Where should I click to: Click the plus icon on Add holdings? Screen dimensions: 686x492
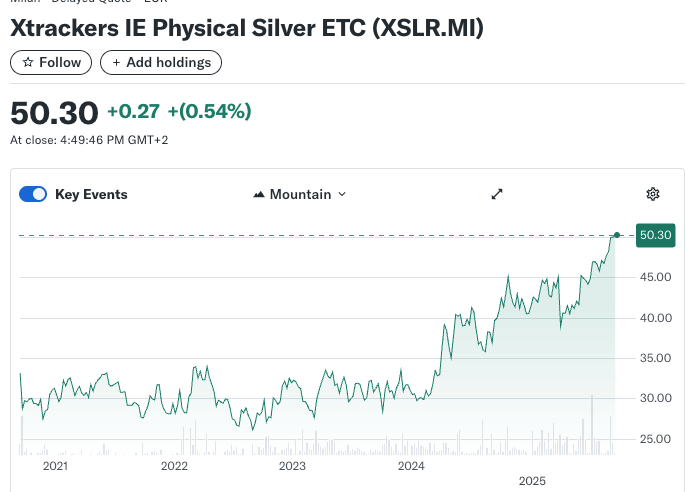pyautogui.click(x=116, y=62)
